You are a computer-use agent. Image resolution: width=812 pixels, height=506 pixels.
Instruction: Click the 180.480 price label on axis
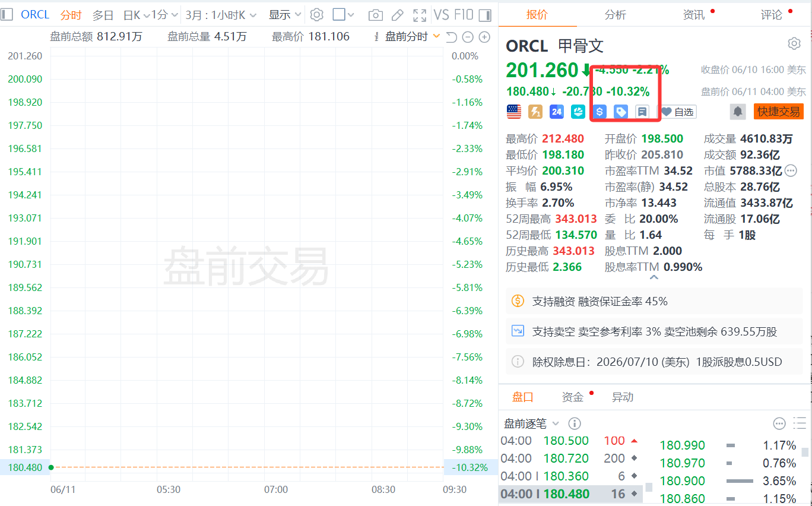pyautogui.click(x=25, y=467)
